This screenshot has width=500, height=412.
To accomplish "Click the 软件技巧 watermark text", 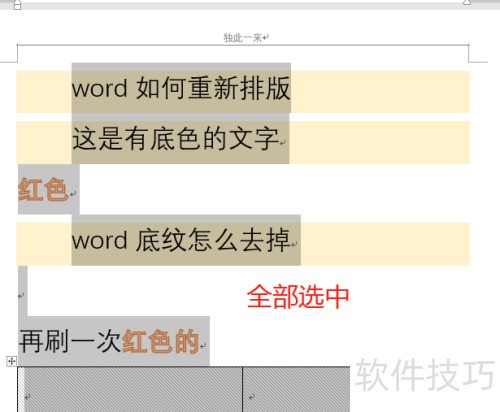I will [x=425, y=375].
